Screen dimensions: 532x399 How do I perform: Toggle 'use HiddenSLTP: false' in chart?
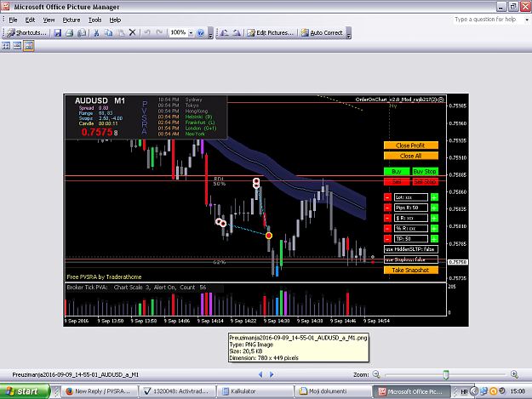411,249
